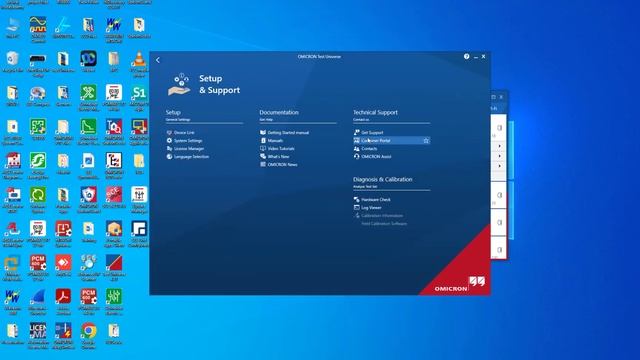Click the greyed Calibration Information entry
Viewport: 640px width, 360px height.
tap(378, 216)
